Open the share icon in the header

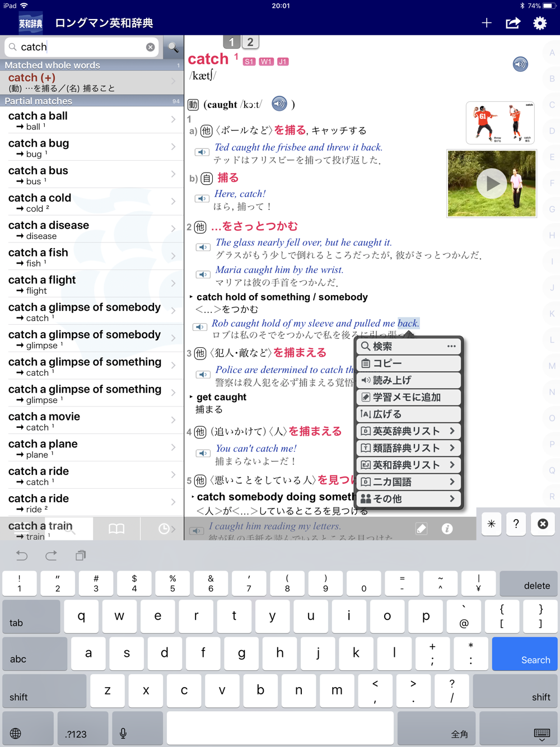pos(513,23)
